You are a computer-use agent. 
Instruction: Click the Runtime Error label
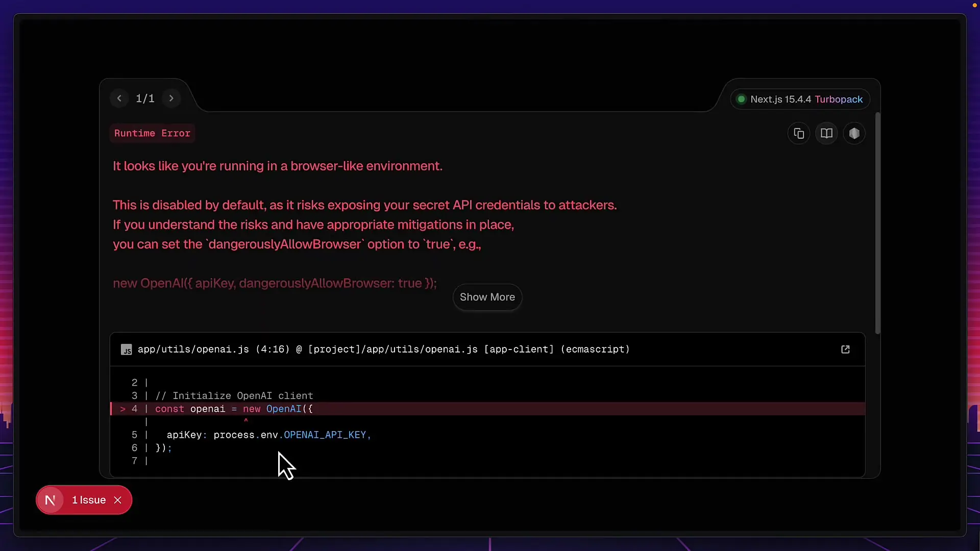(152, 133)
